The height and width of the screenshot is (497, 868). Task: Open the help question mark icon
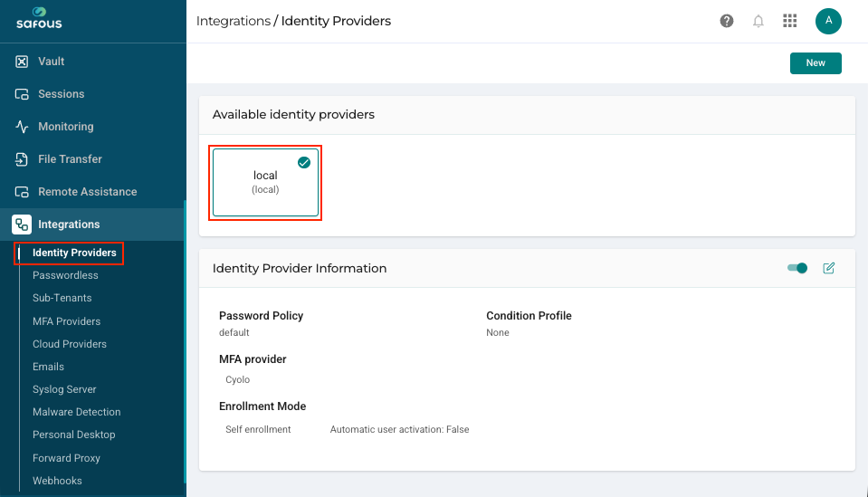pos(726,21)
